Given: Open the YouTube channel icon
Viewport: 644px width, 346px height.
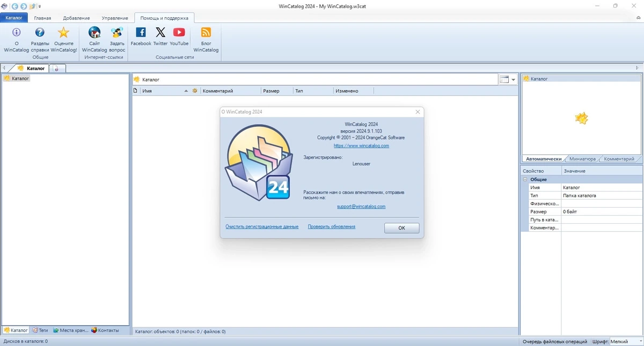Looking at the screenshot, I should 179,32.
